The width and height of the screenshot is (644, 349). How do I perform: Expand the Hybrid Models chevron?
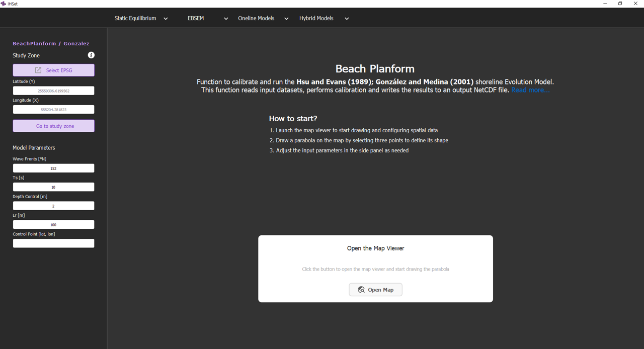tap(347, 19)
